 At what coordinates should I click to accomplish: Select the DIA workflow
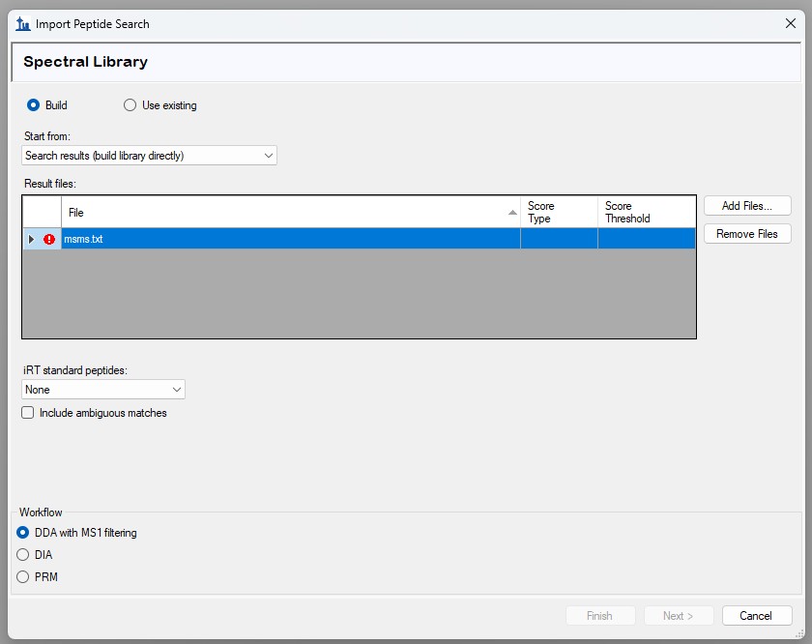24,555
